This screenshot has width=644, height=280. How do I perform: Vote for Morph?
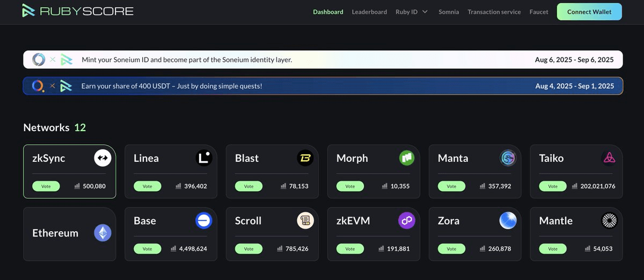(x=350, y=186)
